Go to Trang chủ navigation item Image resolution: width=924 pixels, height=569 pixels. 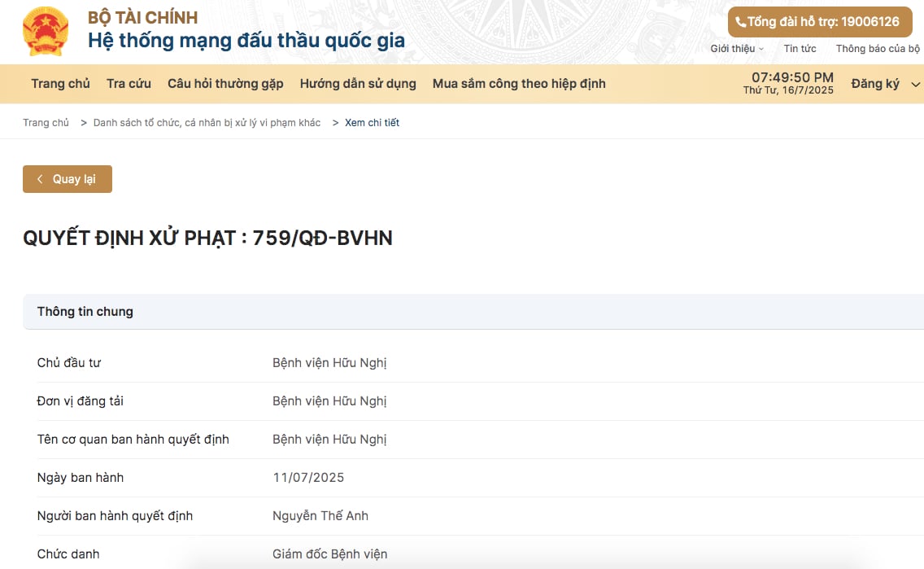click(x=60, y=83)
